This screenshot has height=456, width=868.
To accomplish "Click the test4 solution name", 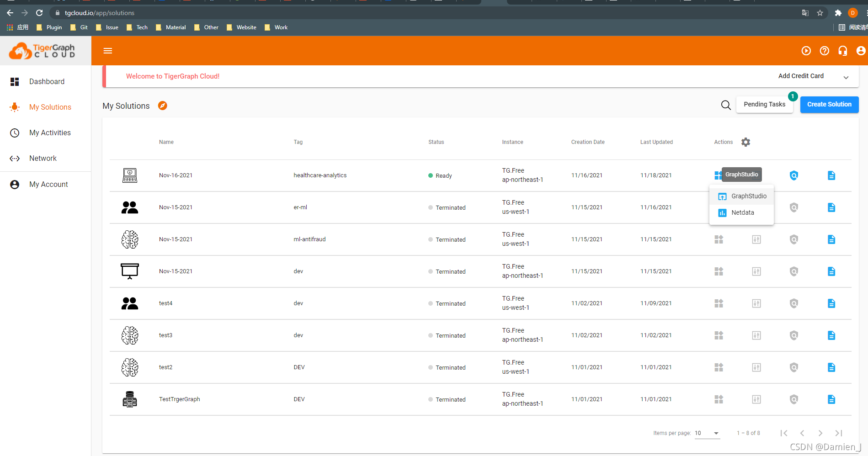I will [x=165, y=303].
